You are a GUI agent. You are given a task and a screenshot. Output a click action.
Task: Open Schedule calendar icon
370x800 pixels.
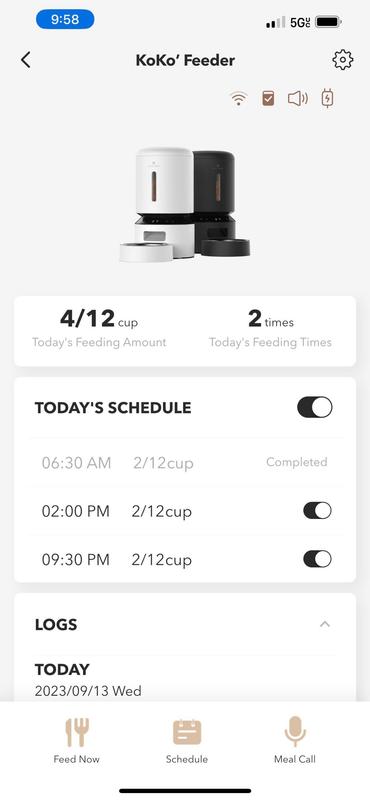click(187, 732)
